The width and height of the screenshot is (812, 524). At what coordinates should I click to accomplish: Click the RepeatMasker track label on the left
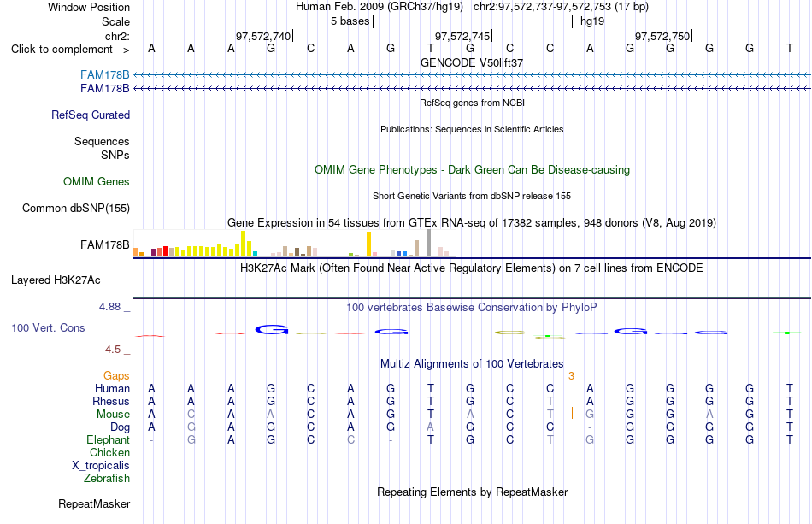94,503
